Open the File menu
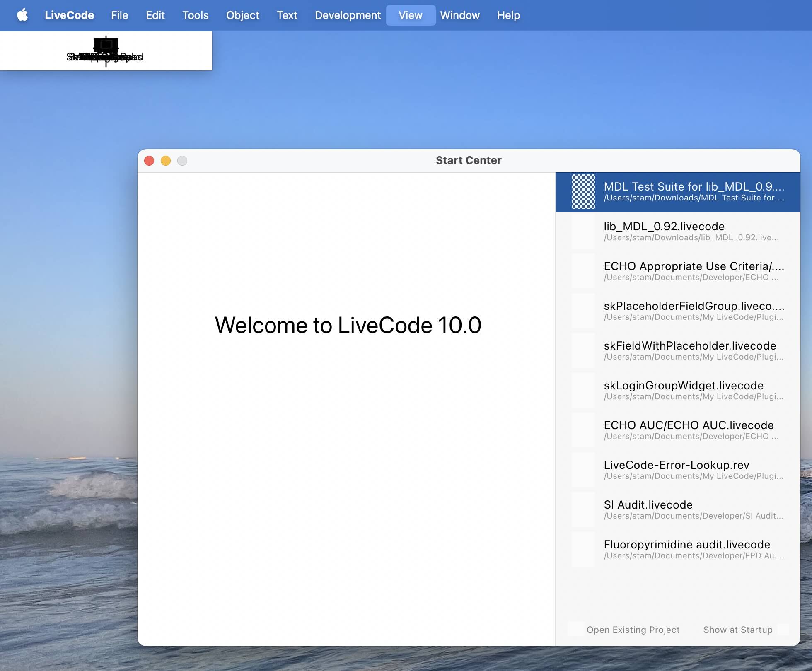Image resolution: width=812 pixels, height=671 pixels. (x=119, y=15)
